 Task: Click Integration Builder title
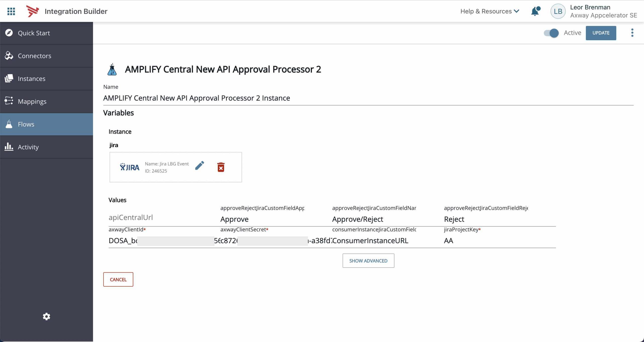76,11
